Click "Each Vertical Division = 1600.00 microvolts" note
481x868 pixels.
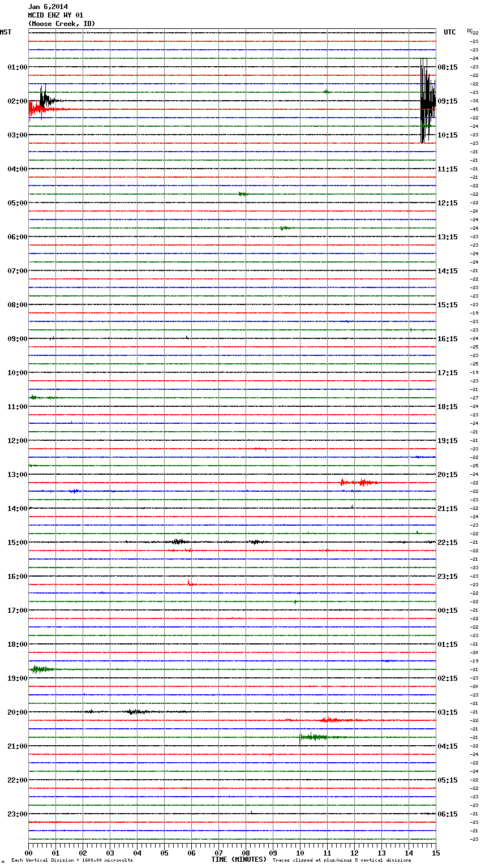pos(72,861)
